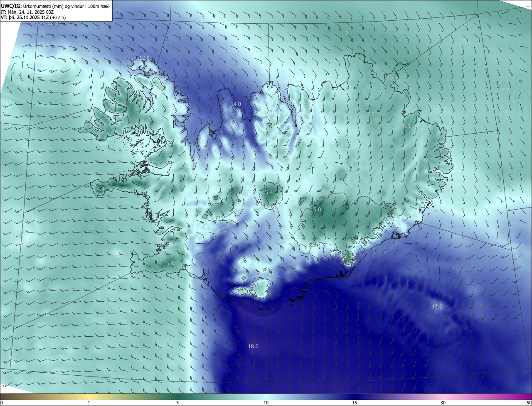Click the 15 tick on the color scale

(355, 403)
